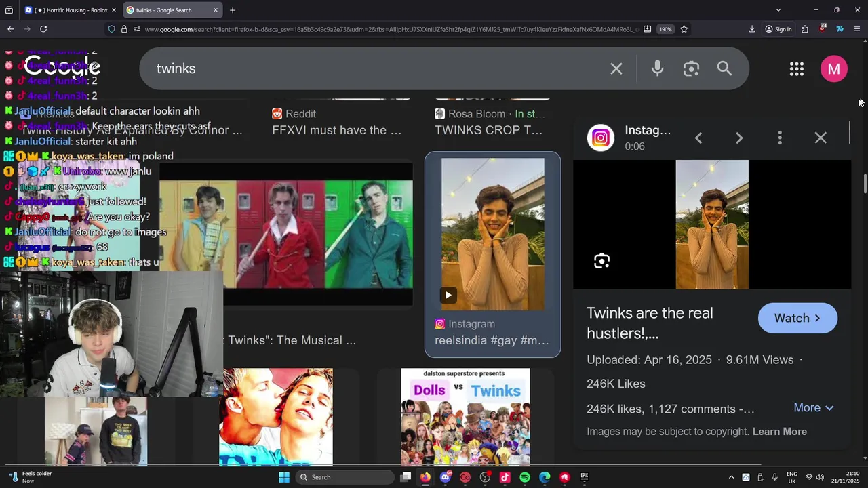Open the Reddit FFXVI result source
The width and height of the screenshot is (868, 488).
[294, 114]
